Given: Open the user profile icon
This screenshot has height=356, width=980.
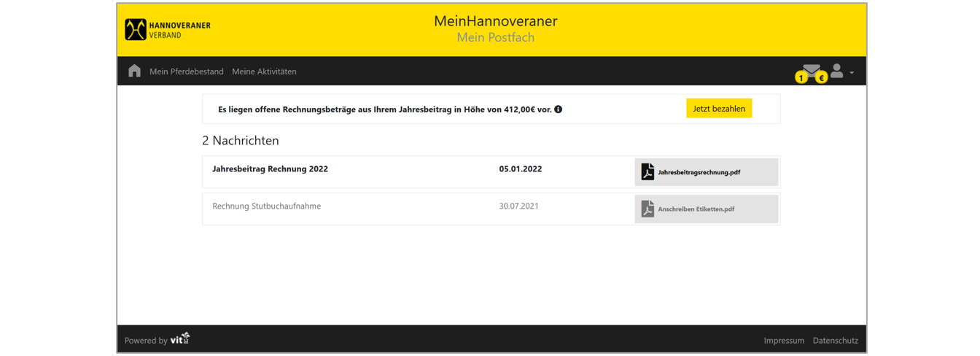Looking at the screenshot, I should coord(837,71).
